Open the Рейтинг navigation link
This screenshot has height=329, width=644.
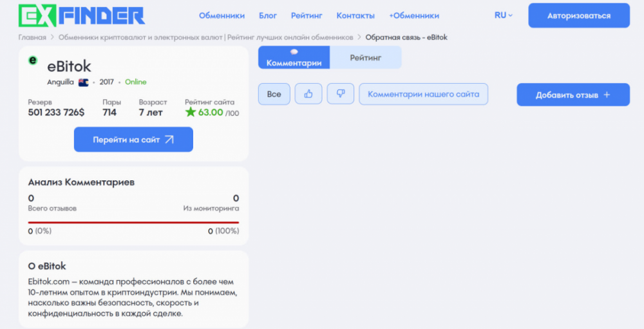307,15
